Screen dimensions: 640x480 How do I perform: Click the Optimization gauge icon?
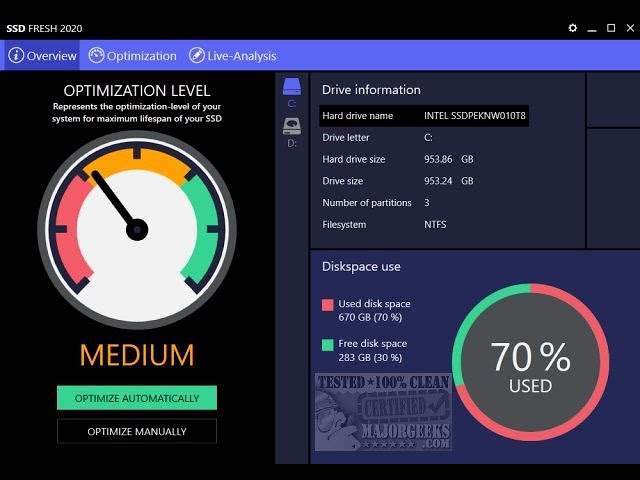[96, 55]
